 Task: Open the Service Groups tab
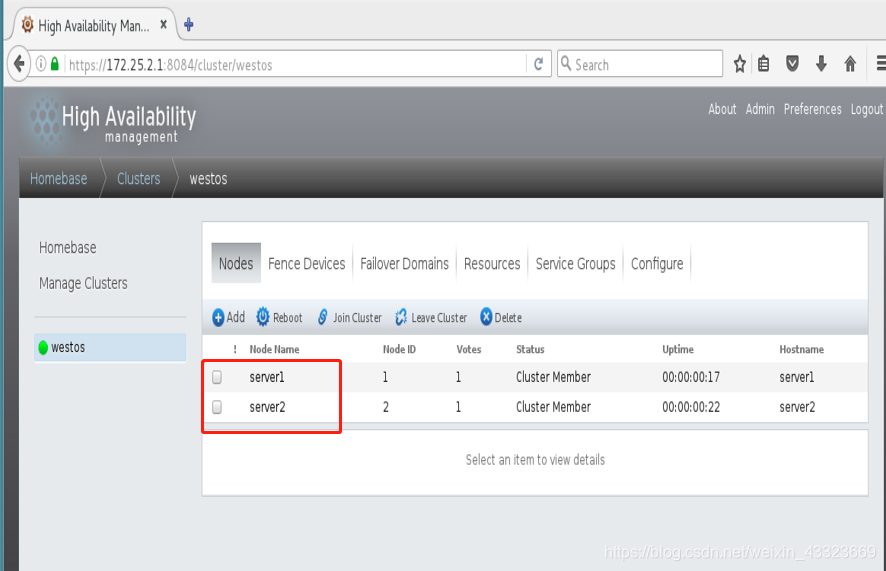tap(575, 264)
